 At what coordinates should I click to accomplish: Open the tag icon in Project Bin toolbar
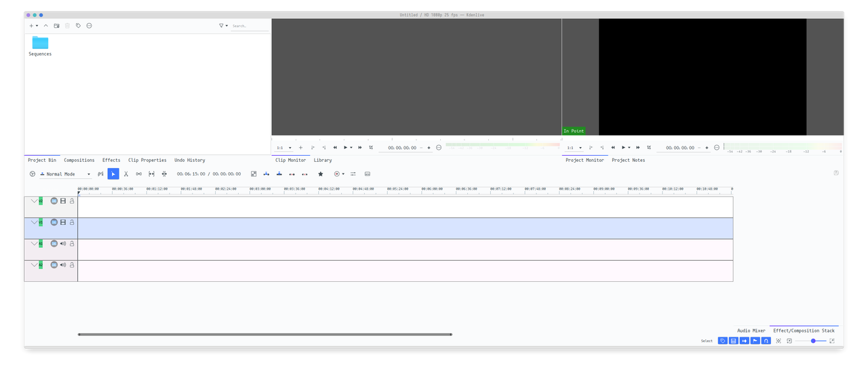(x=78, y=26)
